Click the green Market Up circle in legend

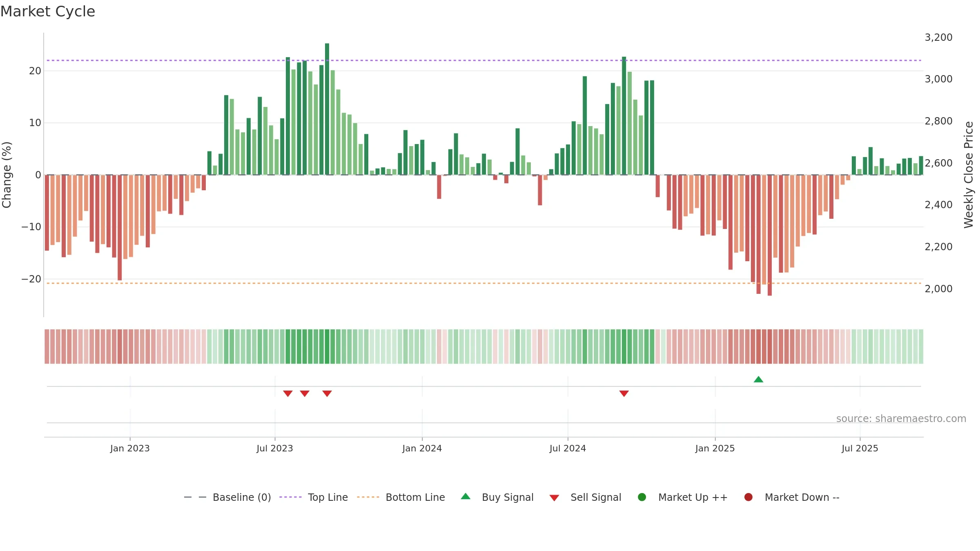pyautogui.click(x=642, y=497)
